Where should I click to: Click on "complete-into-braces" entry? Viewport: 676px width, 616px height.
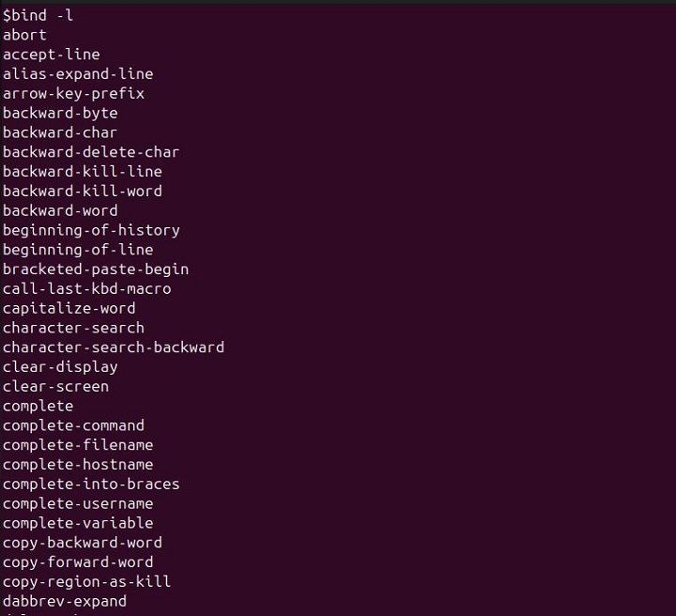91,485
